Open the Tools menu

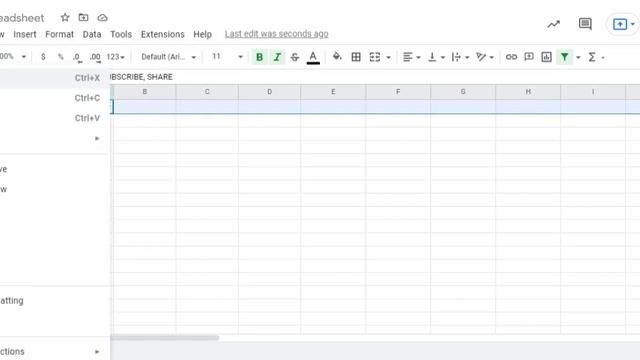[121, 34]
